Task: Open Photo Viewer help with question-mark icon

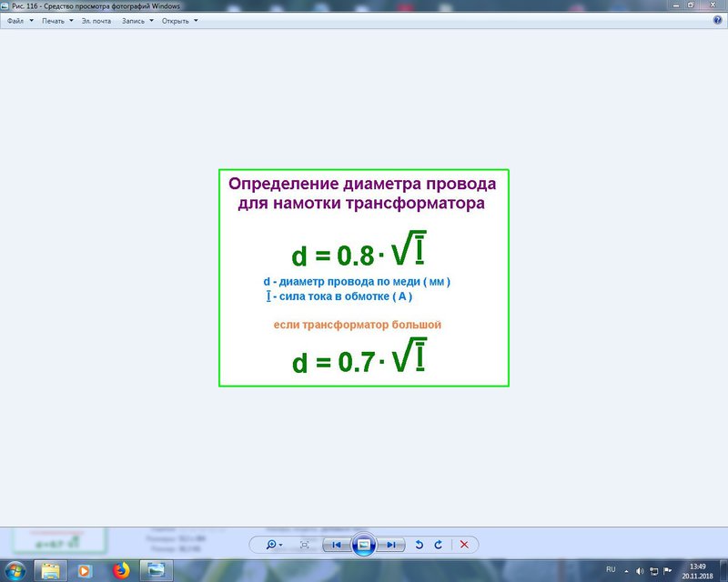Action: (x=717, y=20)
